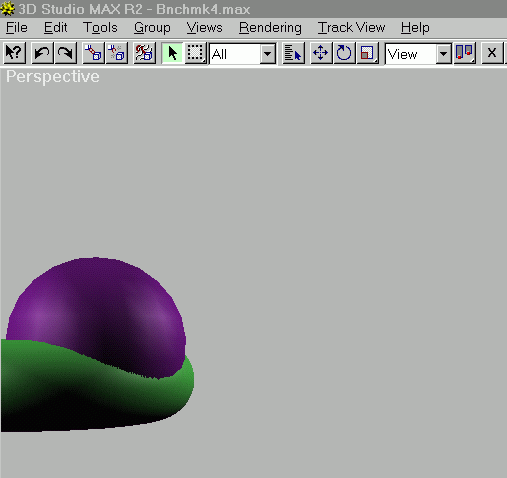507x478 pixels.
Task: Open the Rendering menu
Action: tap(270, 28)
